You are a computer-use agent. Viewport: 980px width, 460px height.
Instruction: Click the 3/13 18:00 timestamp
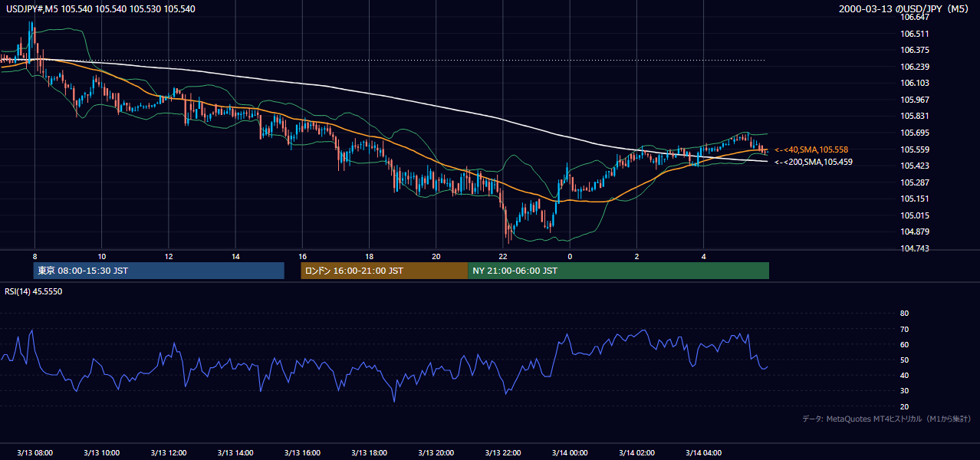(369, 452)
